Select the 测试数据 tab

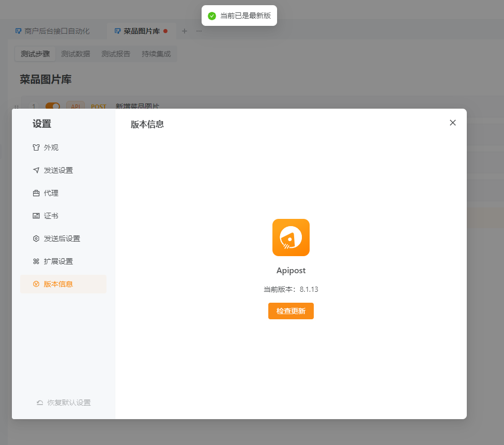click(75, 54)
